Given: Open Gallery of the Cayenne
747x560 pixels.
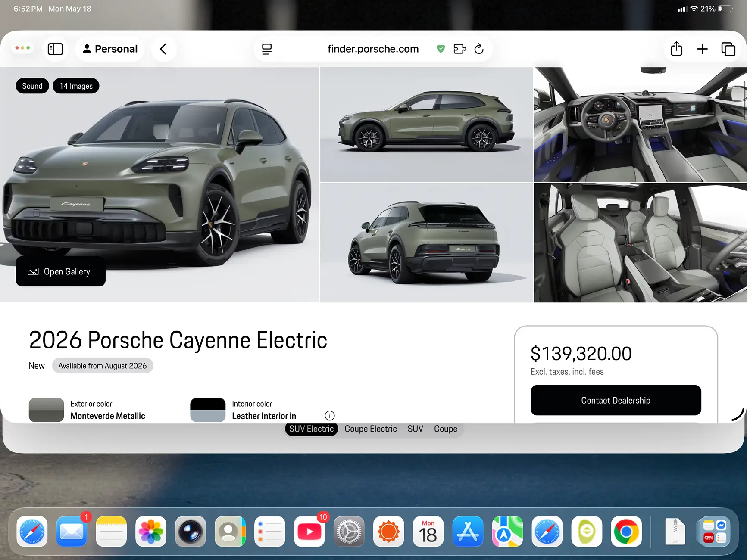Looking at the screenshot, I should point(61,271).
